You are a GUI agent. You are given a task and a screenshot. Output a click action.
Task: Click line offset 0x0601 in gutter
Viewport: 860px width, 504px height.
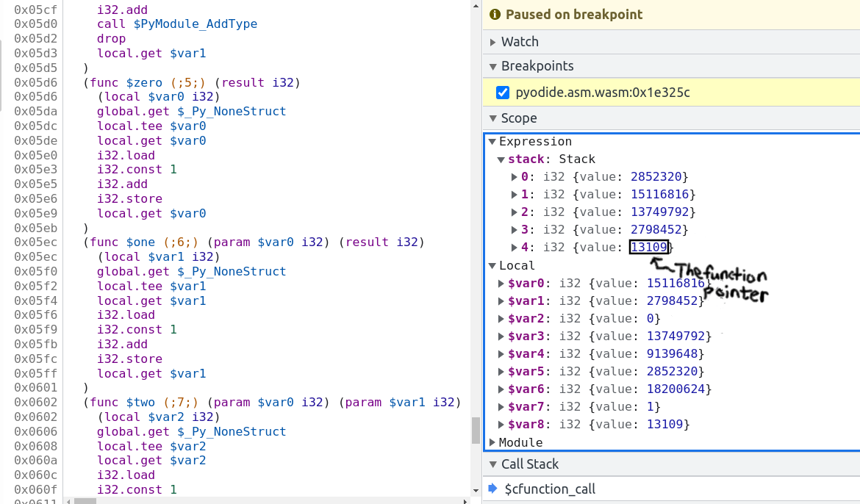36,388
